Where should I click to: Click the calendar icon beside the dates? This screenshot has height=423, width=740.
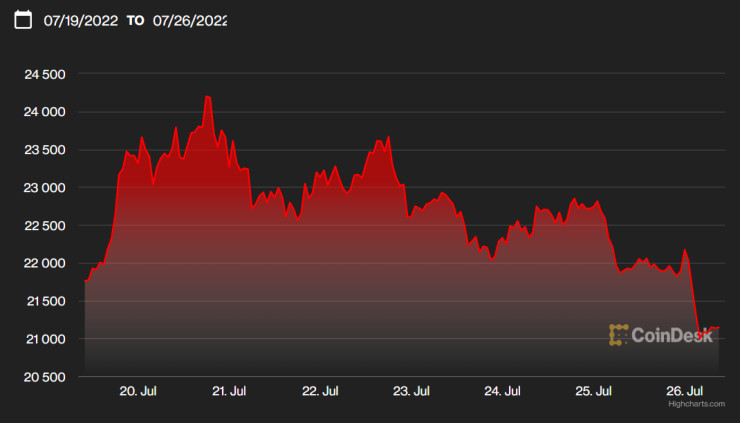(23, 20)
